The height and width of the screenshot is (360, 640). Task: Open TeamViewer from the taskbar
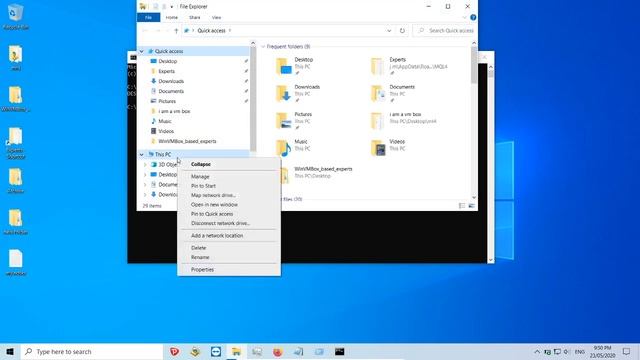click(216, 351)
